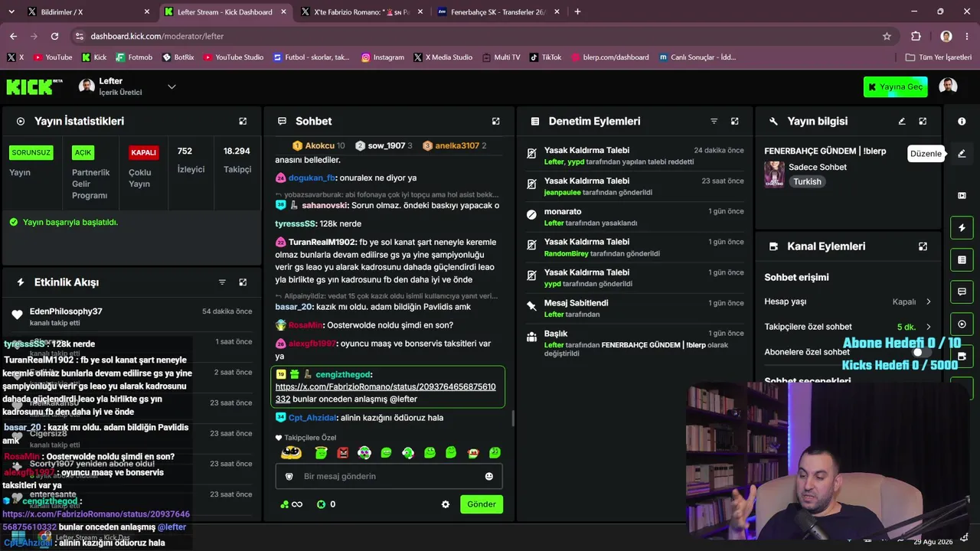
Task: Click the Bir mesaj gönderin input field
Action: point(389,476)
